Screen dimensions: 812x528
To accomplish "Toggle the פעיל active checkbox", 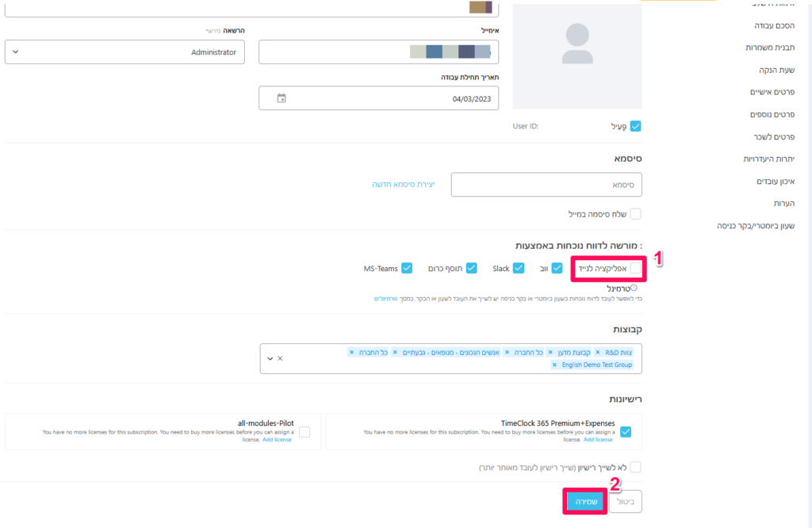I will pos(635,126).
